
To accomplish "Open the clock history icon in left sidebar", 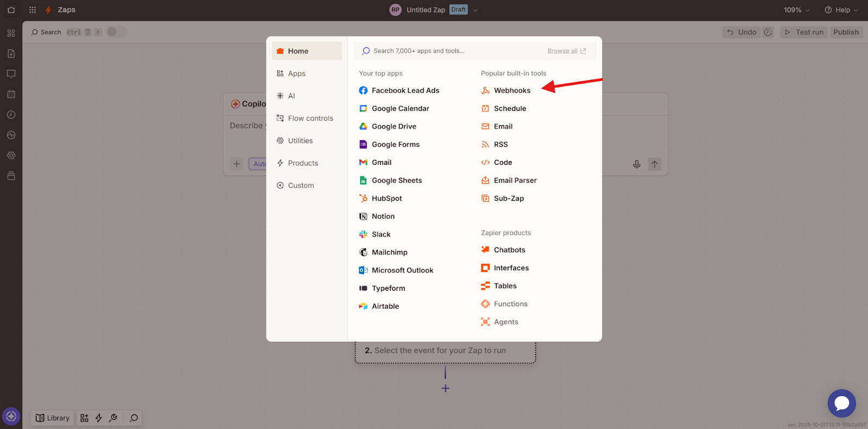I will 11,114.
